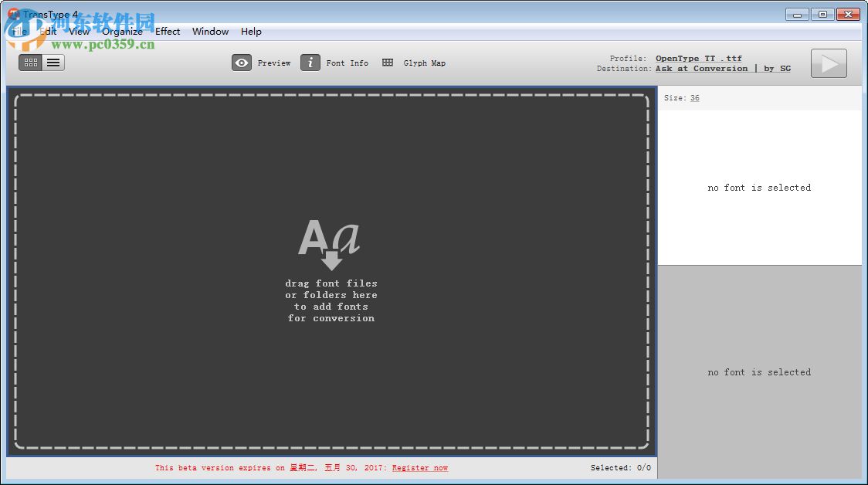Switch to grid view mode
The width and height of the screenshot is (868, 485).
tap(29, 62)
